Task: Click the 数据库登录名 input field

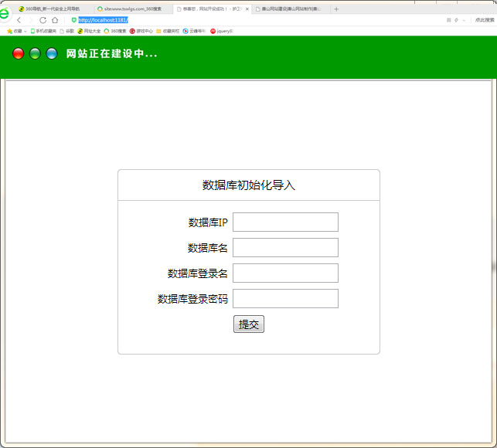Action: point(285,273)
